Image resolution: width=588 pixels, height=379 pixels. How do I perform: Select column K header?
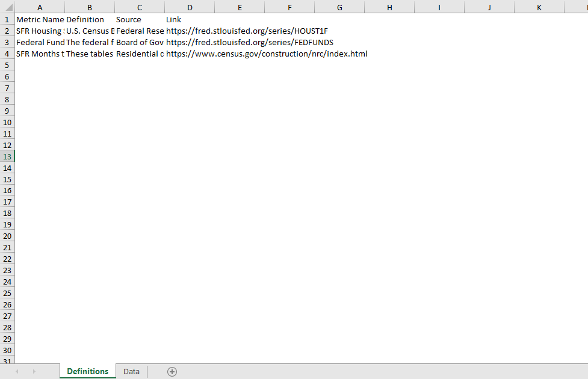pyautogui.click(x=539, y=7)
